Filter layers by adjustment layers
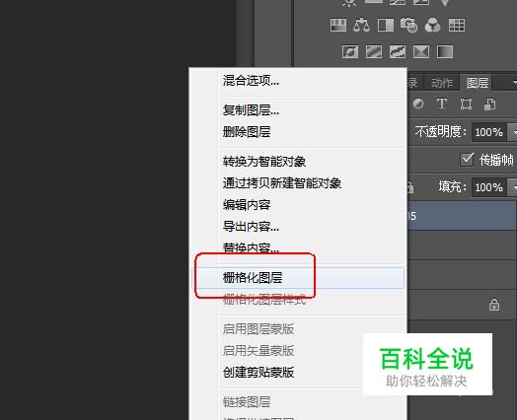This screenshot has width=517, height=420. [x=418, y=104]
